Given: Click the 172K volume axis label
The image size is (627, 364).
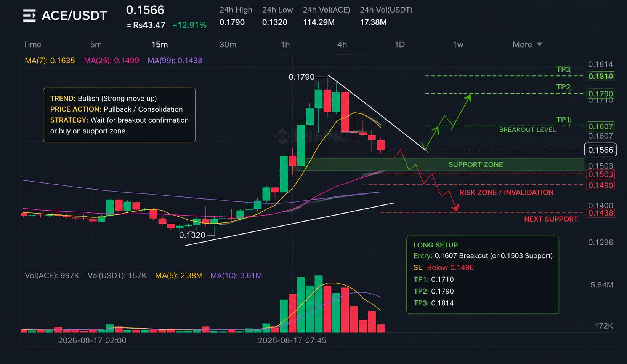Looking at the screenshot, I should pos(604,326).
